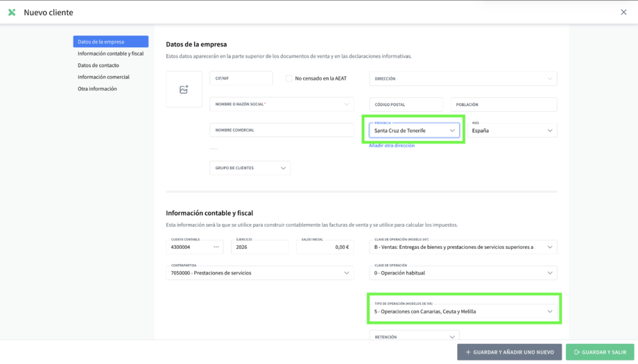The image size is (638, 364).
Task: Click the Saldo inicial amount field
Action: (x=322, y=247)
